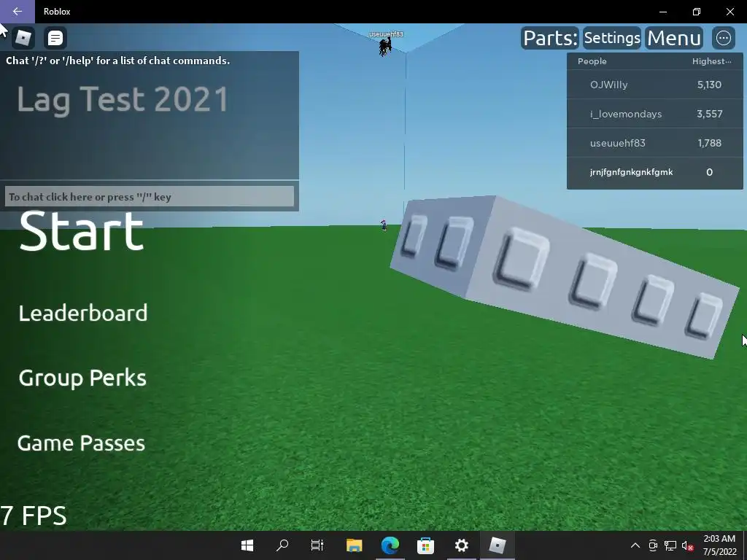Open Group Perks menu item
This screenshot has height=560, width=747.
82,378
